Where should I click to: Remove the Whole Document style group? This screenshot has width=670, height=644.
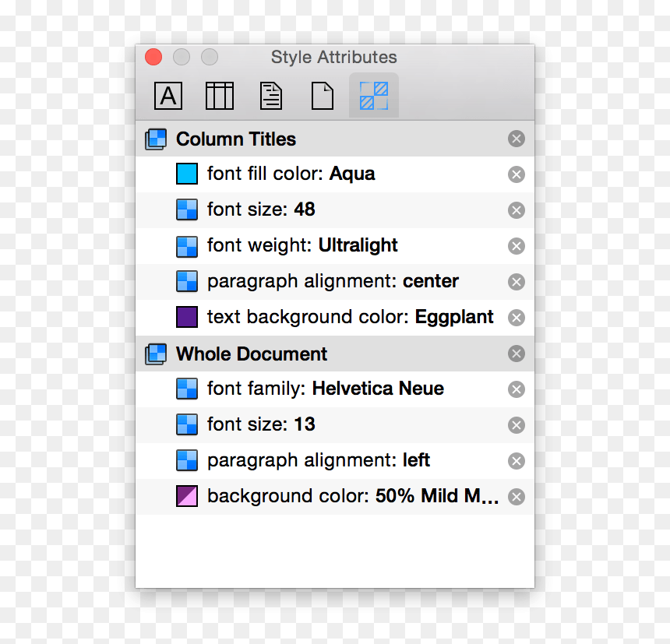click(517, 354)
